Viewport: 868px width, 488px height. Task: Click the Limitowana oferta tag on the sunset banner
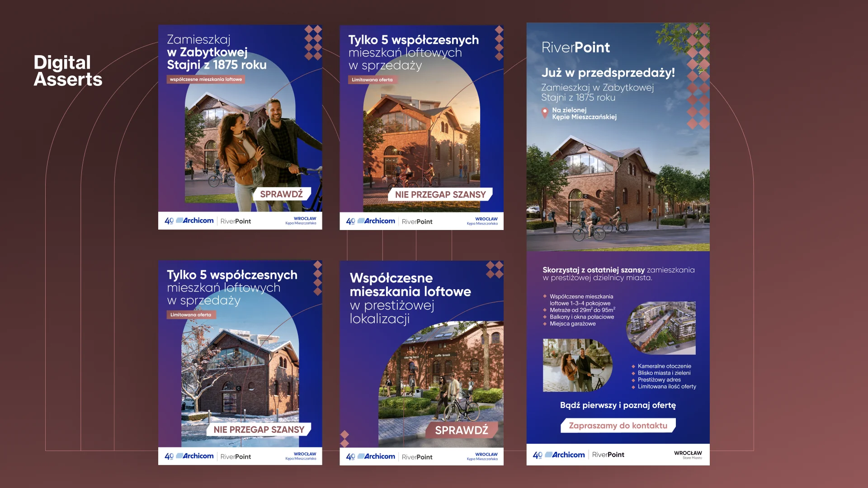coord(373,80)
